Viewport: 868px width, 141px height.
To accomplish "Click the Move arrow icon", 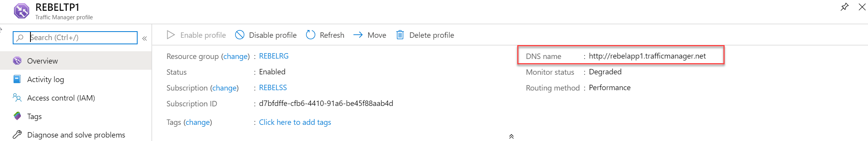I will coord(358,35).
